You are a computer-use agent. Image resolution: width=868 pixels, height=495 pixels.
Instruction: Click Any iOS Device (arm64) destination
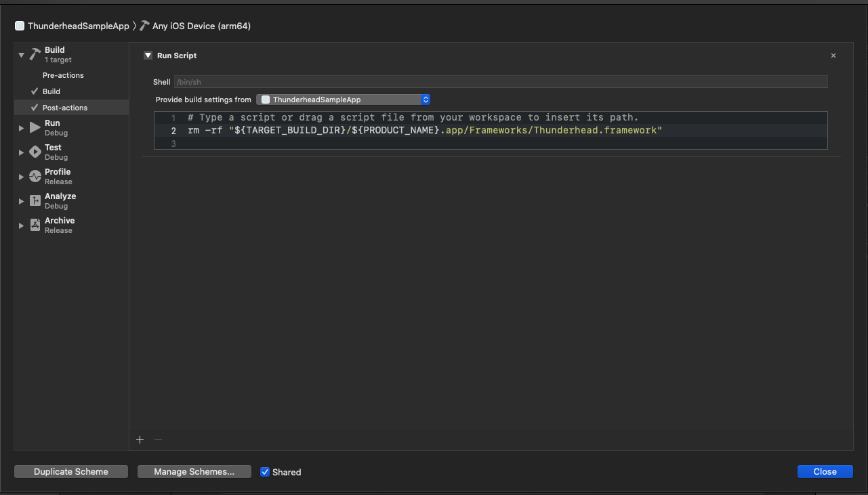(x=202, y=26)
